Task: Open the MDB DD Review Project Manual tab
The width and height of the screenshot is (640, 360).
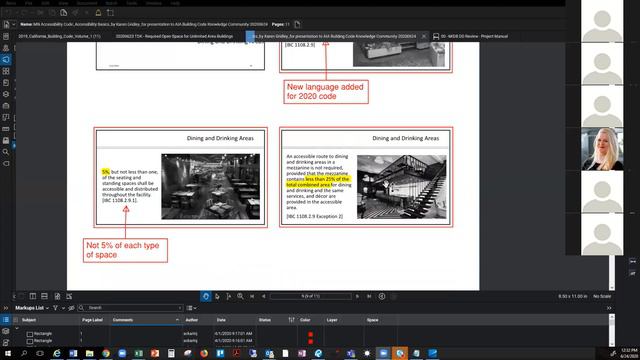Action: click(x=474, y=36)
